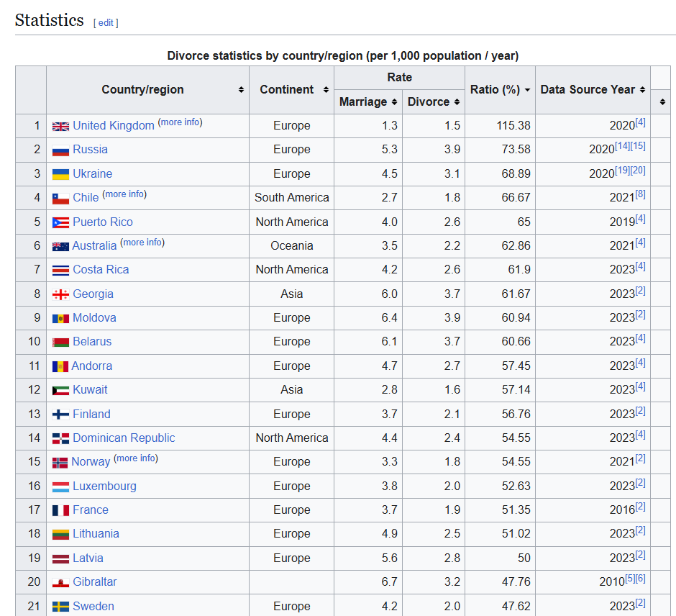Open citation [8] in Chile row
Image resolution: width=676 pixels, height=616 pixels.
pyautogui.click(x=640, y=194)
